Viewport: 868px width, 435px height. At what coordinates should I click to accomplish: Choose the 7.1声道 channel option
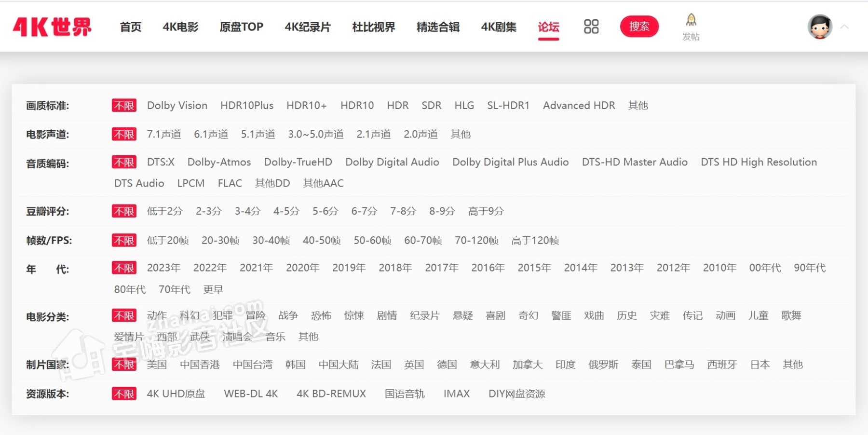164,134
